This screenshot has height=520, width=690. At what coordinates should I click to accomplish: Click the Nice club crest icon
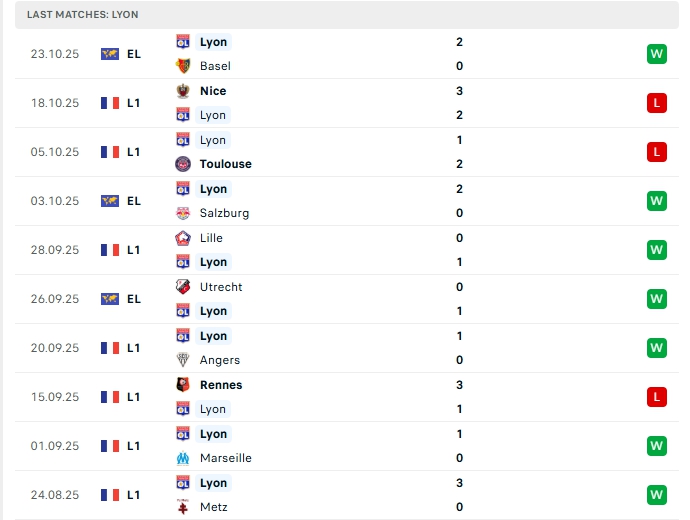point(183,91)
